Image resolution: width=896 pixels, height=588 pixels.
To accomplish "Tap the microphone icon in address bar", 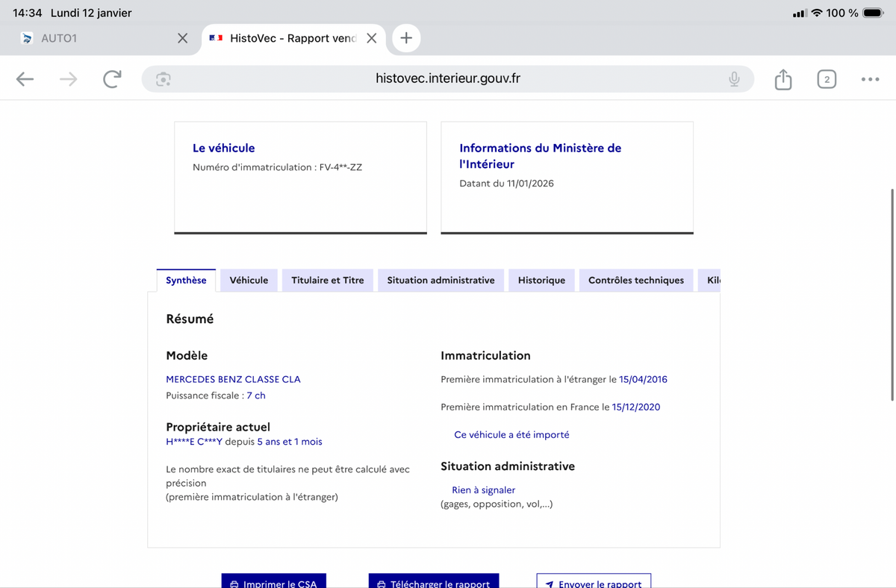I will (735, 79).
